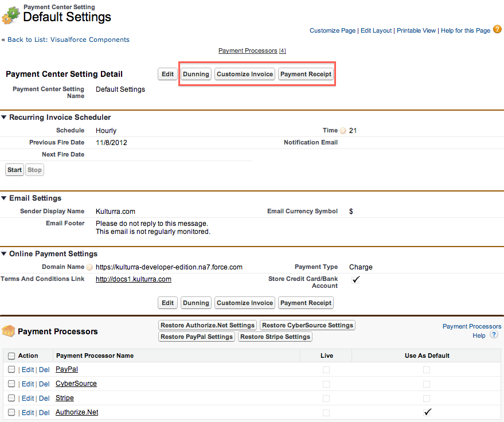Screen dimensions: 504x422
Task: Collapse the Online Payment Settings section
Action: tap(4, 254)
